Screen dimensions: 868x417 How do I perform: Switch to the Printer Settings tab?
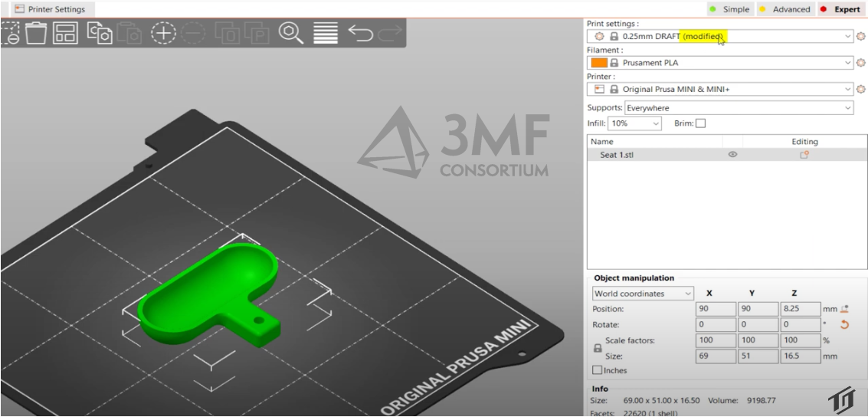click(x=50, y=9)
